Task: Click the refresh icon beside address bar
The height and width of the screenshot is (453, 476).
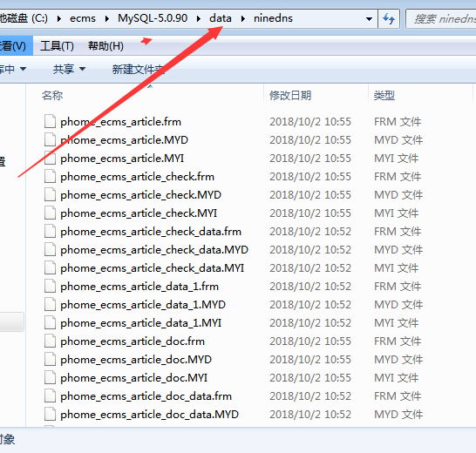Action: (389, 19)
